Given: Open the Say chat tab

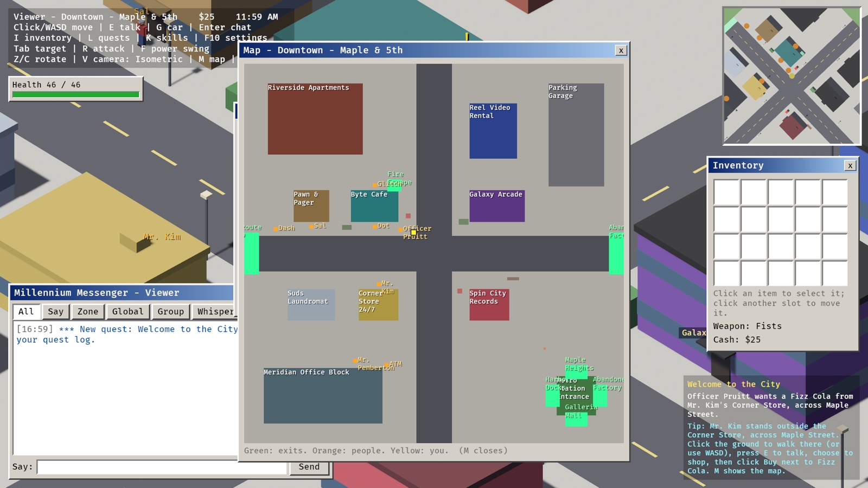Looking at the screenshot, I should coord(55,312).
